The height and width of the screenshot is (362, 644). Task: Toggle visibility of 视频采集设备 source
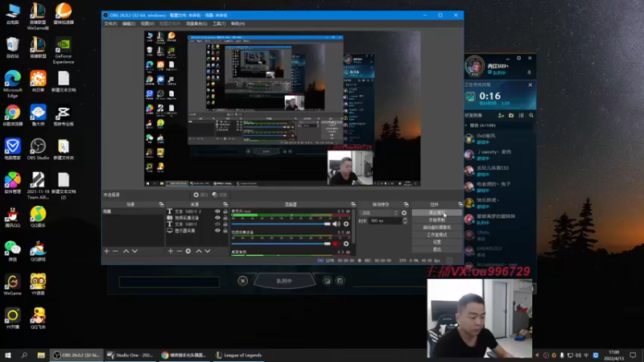tap(217, 217)
